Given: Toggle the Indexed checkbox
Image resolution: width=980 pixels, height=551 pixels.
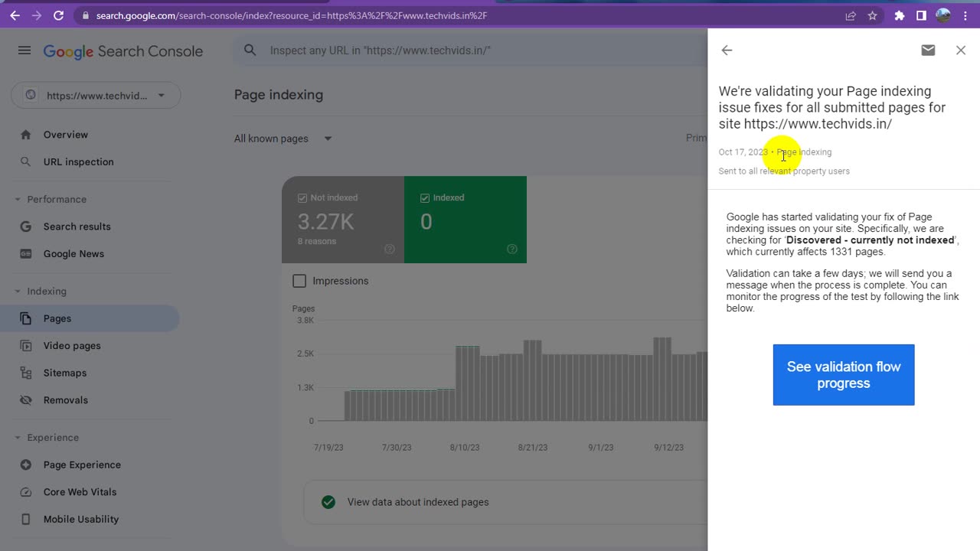Looking at the screenshot, I should click(425, 198).
